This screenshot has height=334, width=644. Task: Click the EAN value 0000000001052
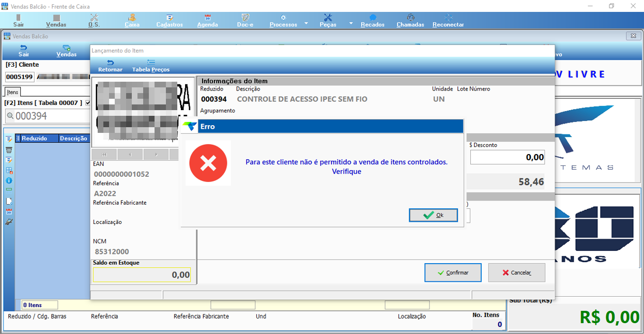click(x=121, y=174)
